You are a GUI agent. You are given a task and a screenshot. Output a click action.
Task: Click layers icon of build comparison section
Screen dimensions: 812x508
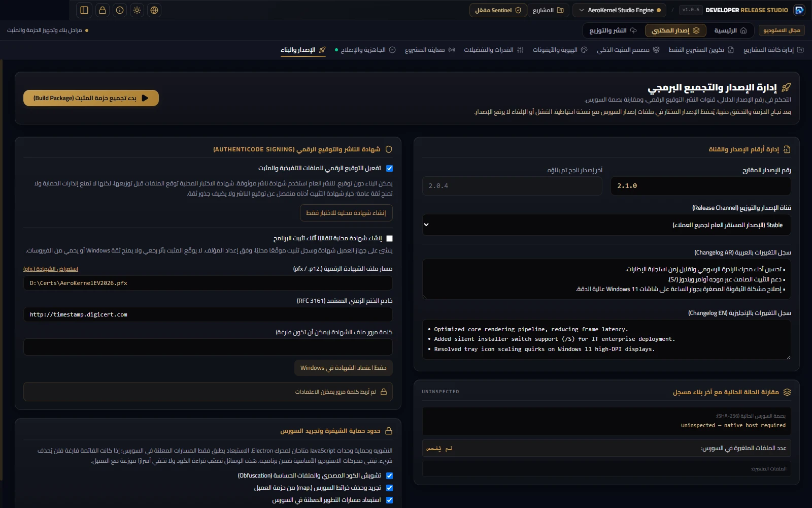(787, 392)
